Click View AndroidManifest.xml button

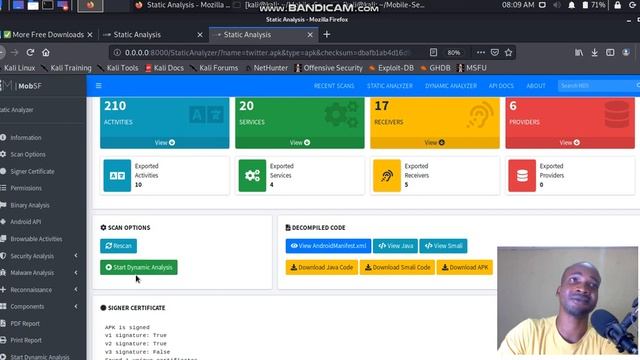[x=328, y=246]
